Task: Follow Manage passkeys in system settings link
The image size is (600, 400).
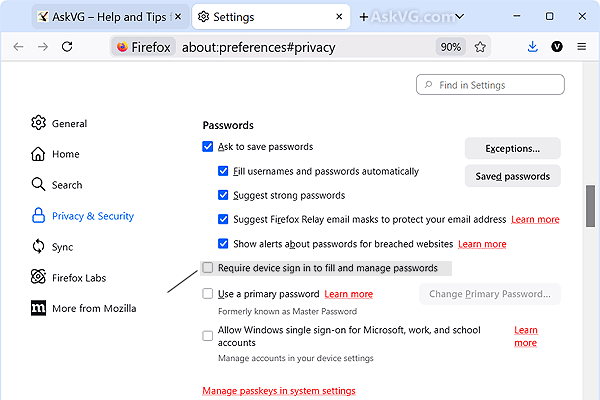Action: tap(279, 391)
